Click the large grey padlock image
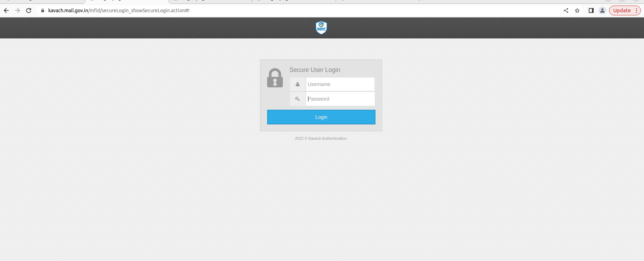Screen dimensions: 644x261 275,78
